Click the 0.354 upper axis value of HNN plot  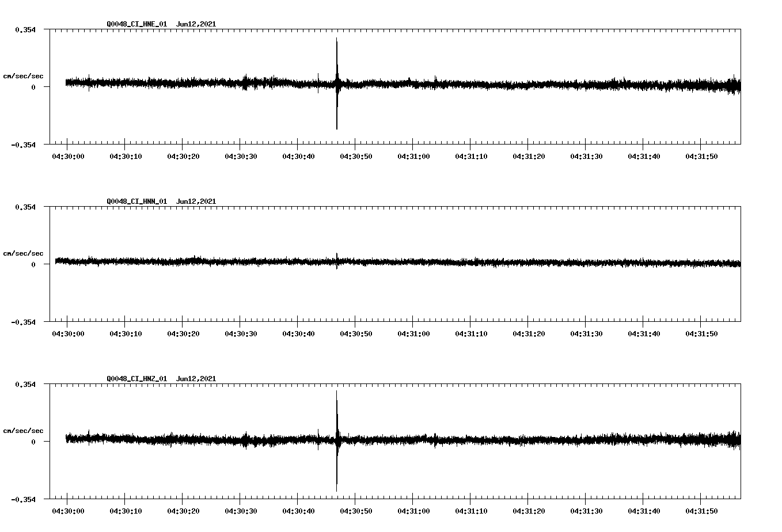[x=25, y=207]
